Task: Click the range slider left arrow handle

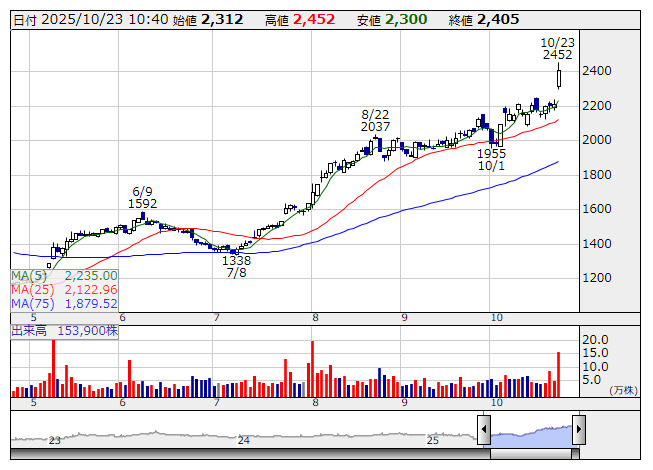Action: (484, 430)
